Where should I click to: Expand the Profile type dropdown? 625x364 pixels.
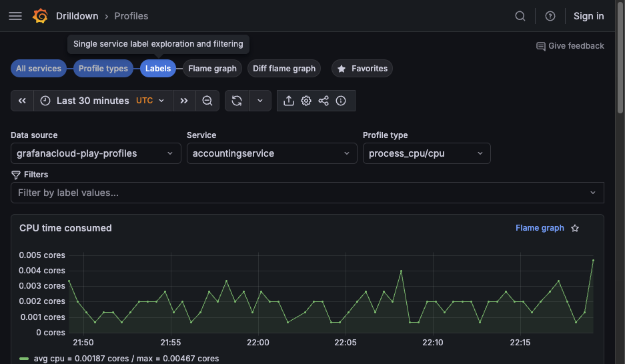pyautogui.click(x=426, y=153)
